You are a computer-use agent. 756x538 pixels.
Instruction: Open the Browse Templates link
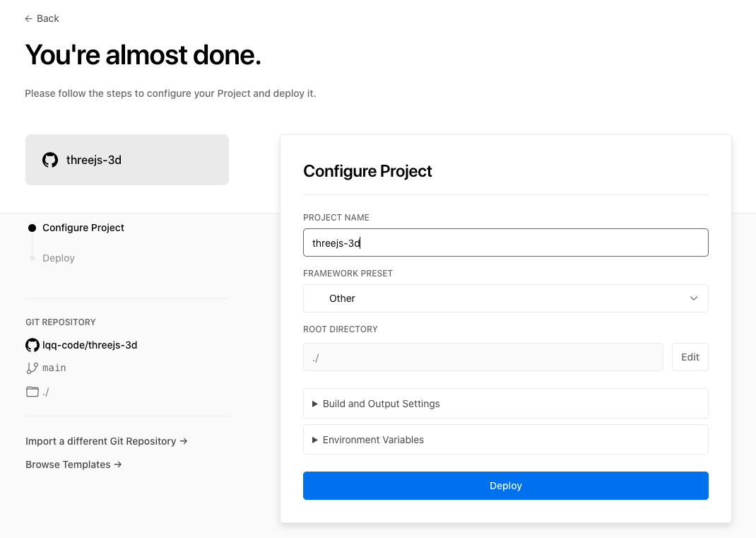73,464
